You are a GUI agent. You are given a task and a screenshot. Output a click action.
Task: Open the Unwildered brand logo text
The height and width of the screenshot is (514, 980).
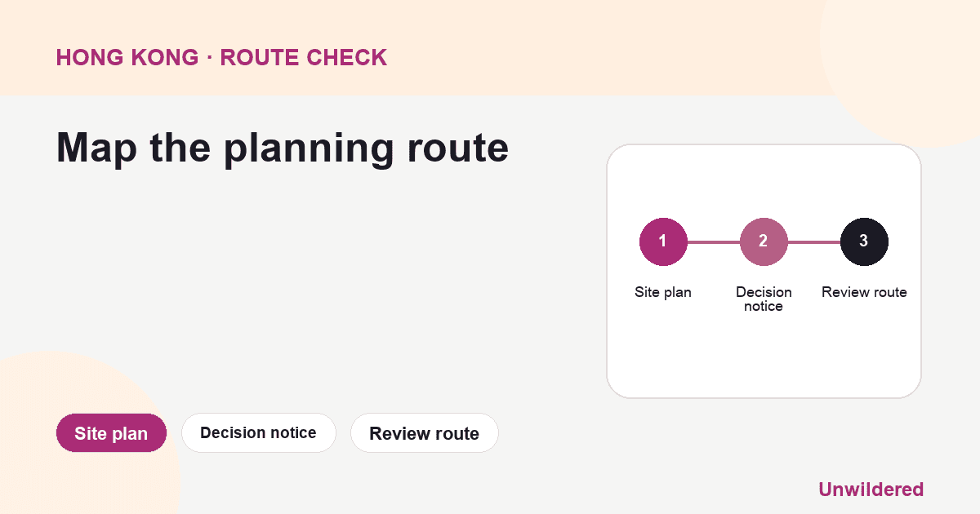tap(871, 490)
